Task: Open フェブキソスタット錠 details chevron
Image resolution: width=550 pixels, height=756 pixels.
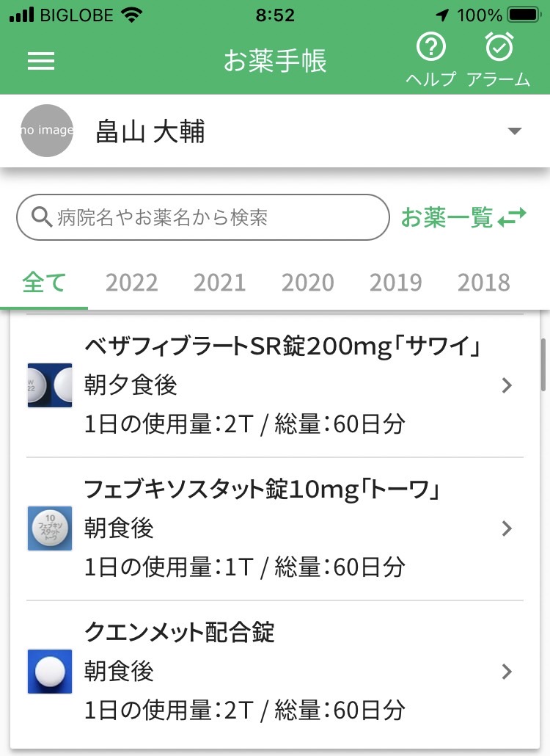Action: (x=507, y=528)
